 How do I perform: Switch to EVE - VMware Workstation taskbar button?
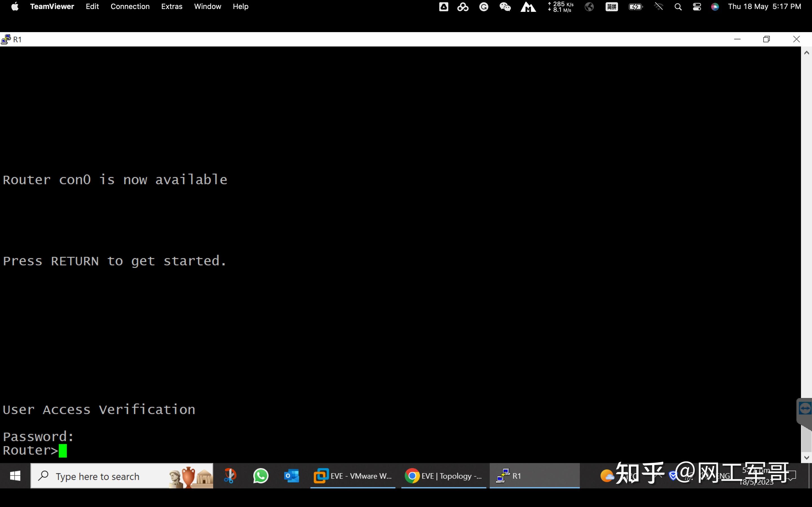pos(353,476)
